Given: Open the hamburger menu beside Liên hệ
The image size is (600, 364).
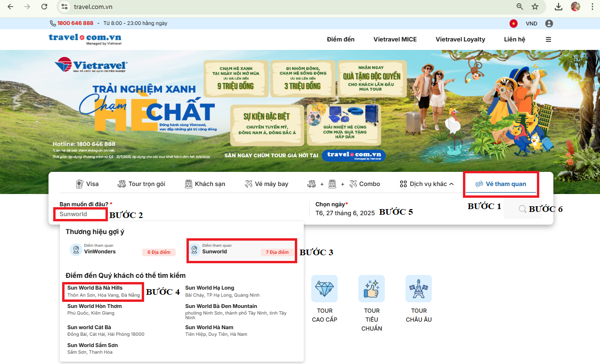Looking at the screenshot, I should tap(549, 40).
